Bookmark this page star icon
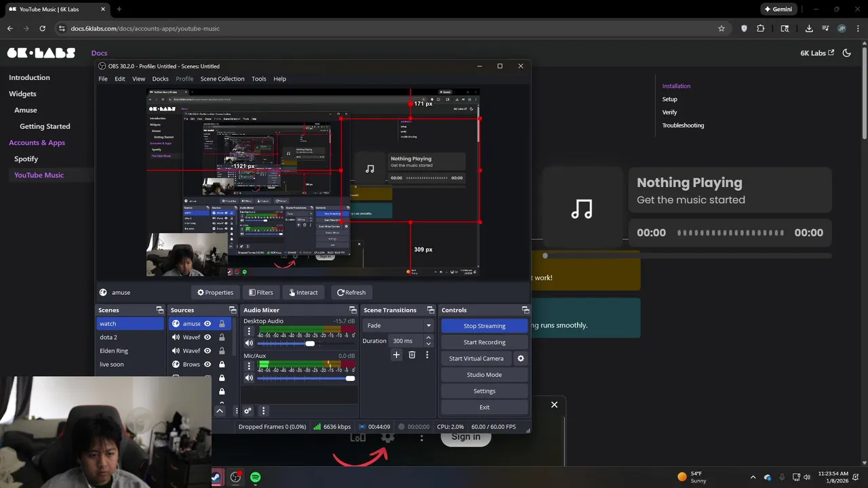 point(722,28)
